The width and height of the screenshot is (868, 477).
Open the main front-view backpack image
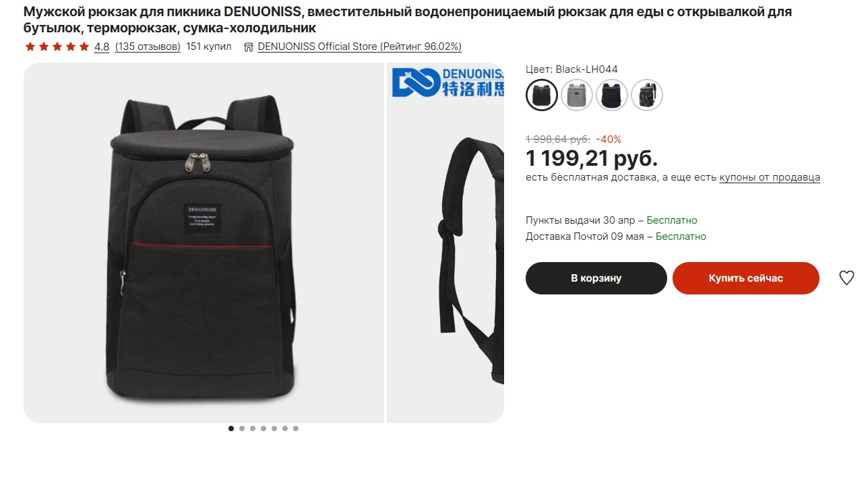click(x=204, y=243)
